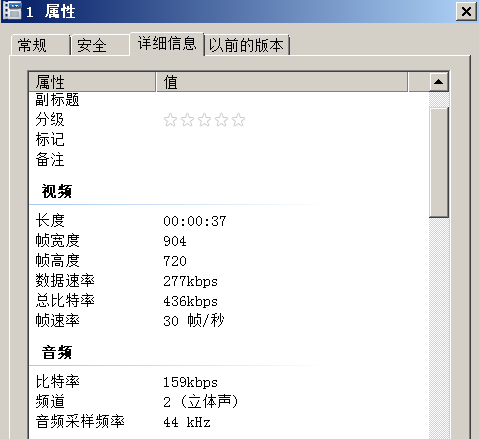Set rating to fourth star in 分级

221,120
